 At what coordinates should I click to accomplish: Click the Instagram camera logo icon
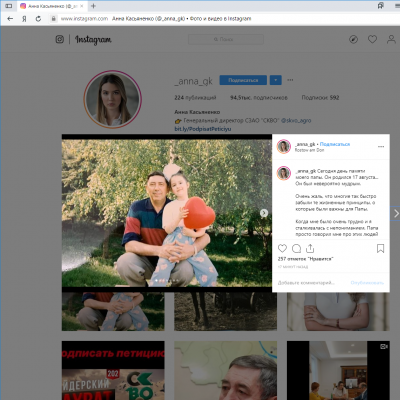click(x=60, y=39)
